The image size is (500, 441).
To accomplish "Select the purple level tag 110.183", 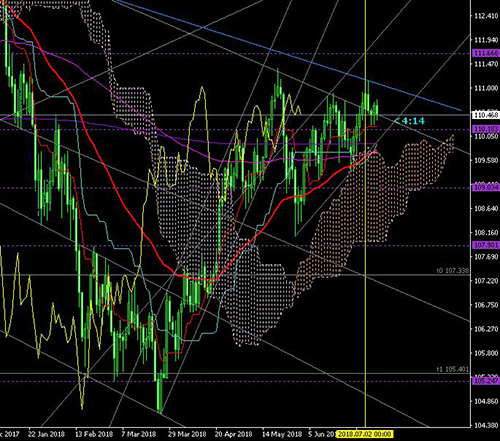I will (x=486, y=129).
